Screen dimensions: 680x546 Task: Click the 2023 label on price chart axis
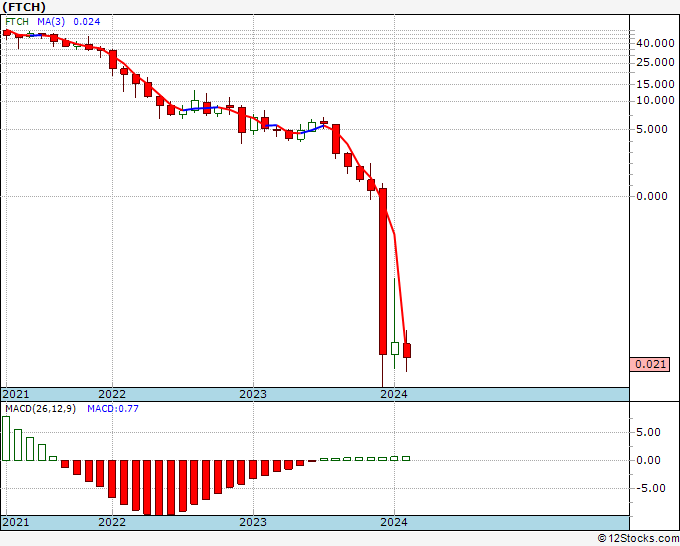[x=253, y=394]
